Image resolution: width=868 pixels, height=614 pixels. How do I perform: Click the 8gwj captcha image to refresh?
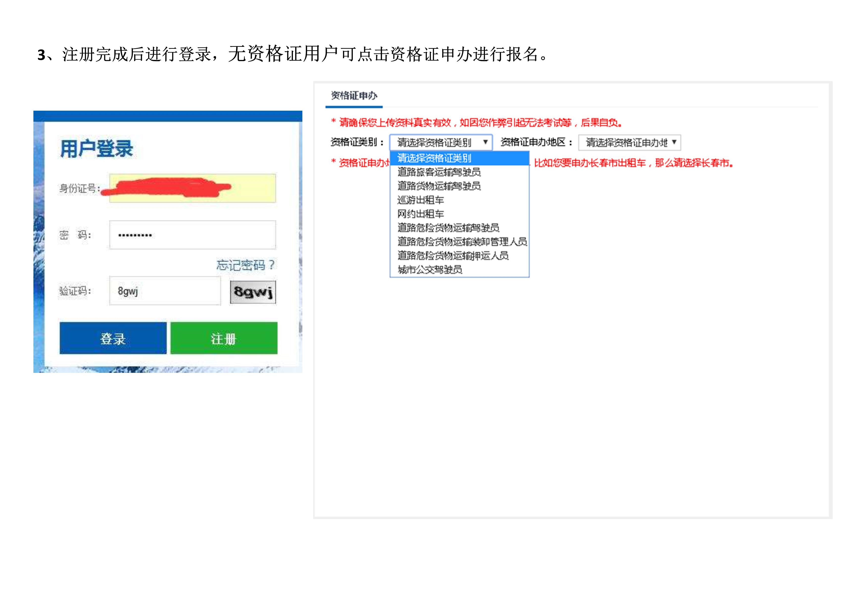coord(253,292)
